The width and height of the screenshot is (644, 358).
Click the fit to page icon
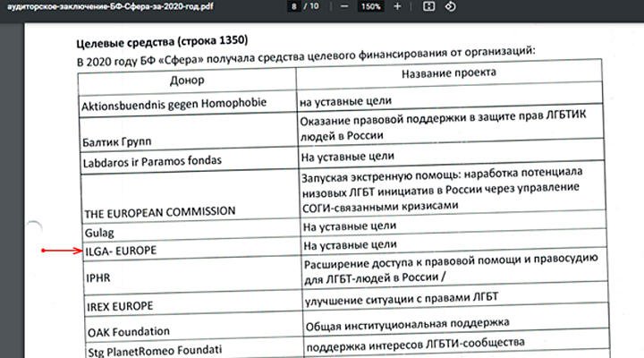(428, 6)
